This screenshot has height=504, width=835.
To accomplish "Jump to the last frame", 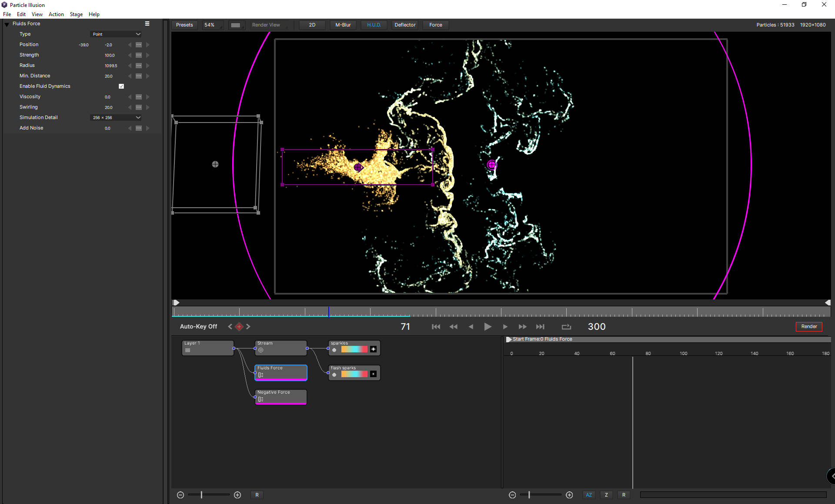I will click(540, 327).
